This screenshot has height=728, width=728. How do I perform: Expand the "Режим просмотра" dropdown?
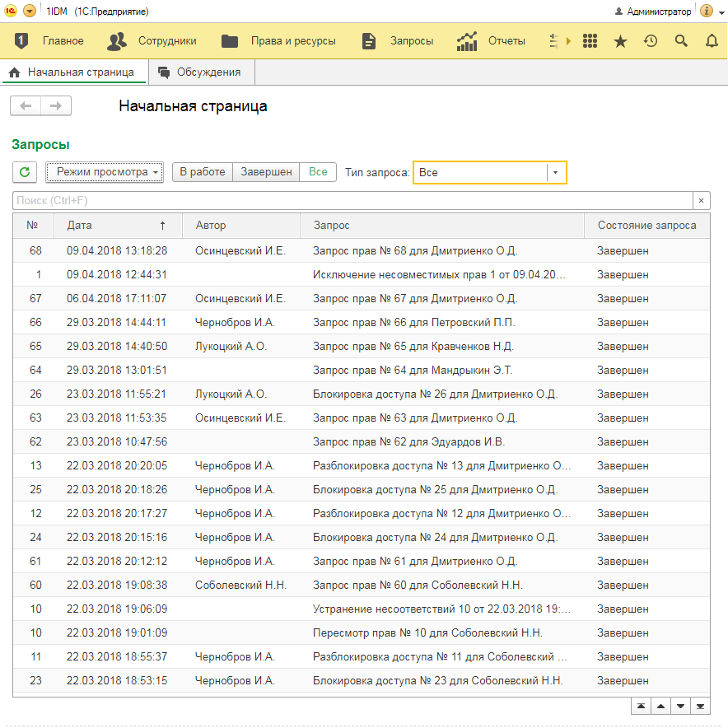point(105,172)
